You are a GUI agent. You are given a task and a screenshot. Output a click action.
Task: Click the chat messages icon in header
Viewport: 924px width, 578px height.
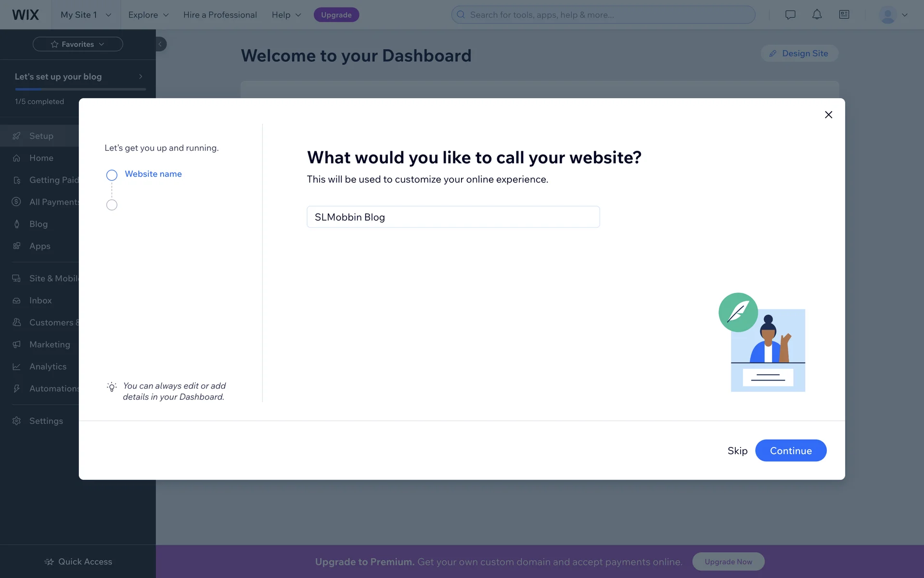(x=790, y=14)
